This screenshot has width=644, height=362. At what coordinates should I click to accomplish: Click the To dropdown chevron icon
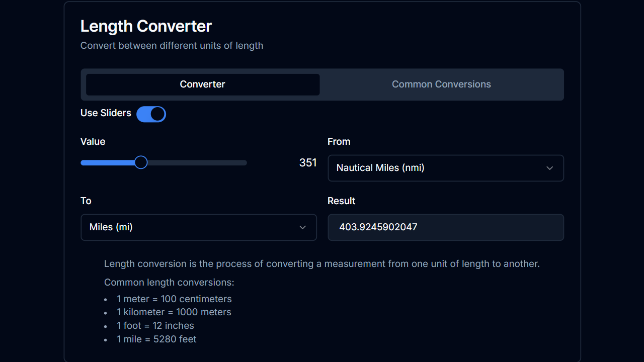(x=303, y=227)
